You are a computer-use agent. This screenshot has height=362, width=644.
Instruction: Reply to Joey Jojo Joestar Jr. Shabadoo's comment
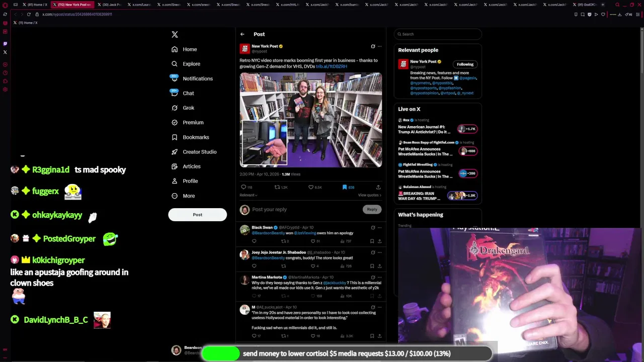254,266
